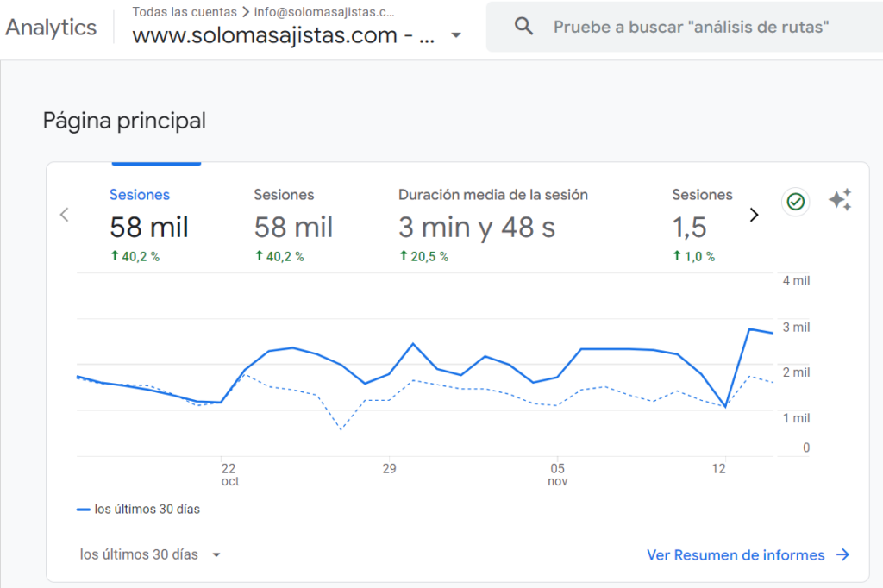
Task: Show next metrics with right chevron
Action: coord(754,215)
